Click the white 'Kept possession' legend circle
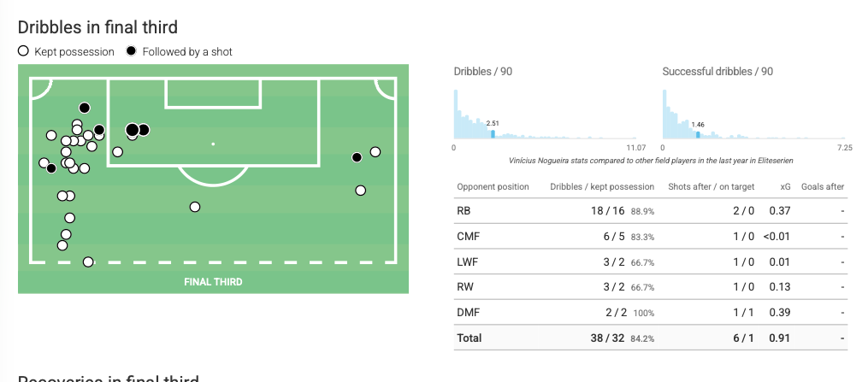 point(23,51)
